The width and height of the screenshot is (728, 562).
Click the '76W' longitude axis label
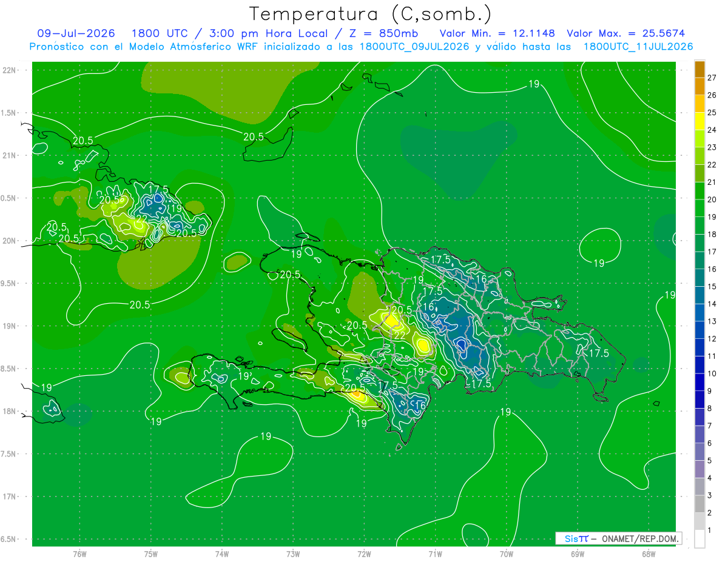point(79,554)
